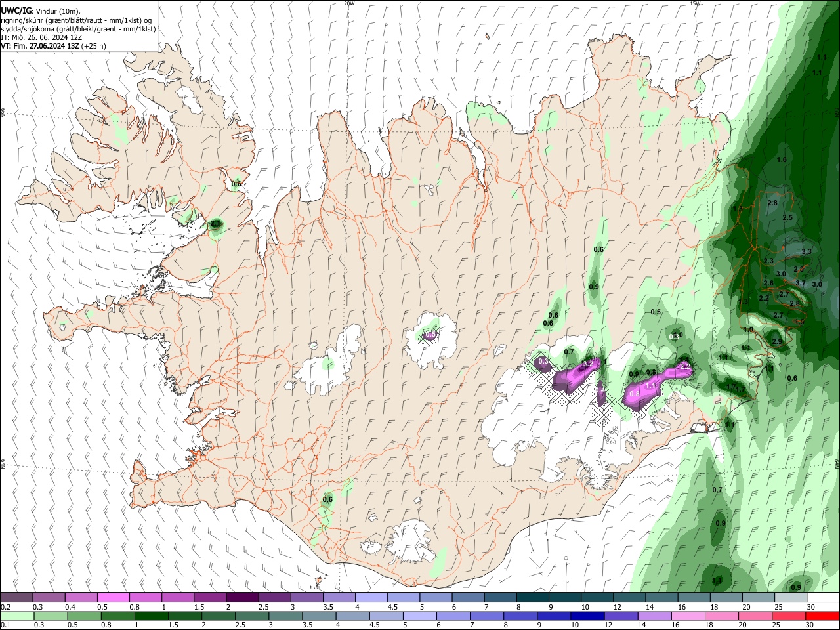This screenshot has height=630, width=840.
Task: Click the '0.8' value on the pink snow patch
Action: [635, 394]
